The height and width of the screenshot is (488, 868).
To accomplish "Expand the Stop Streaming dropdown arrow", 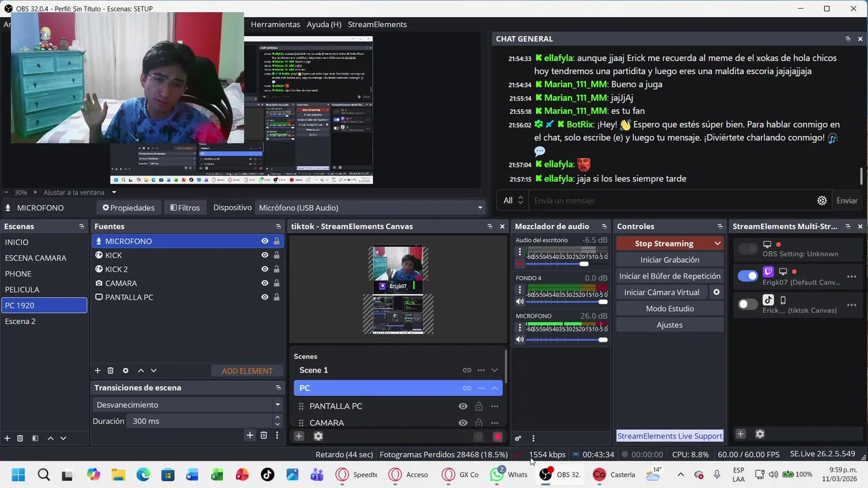I will point(717,243).
